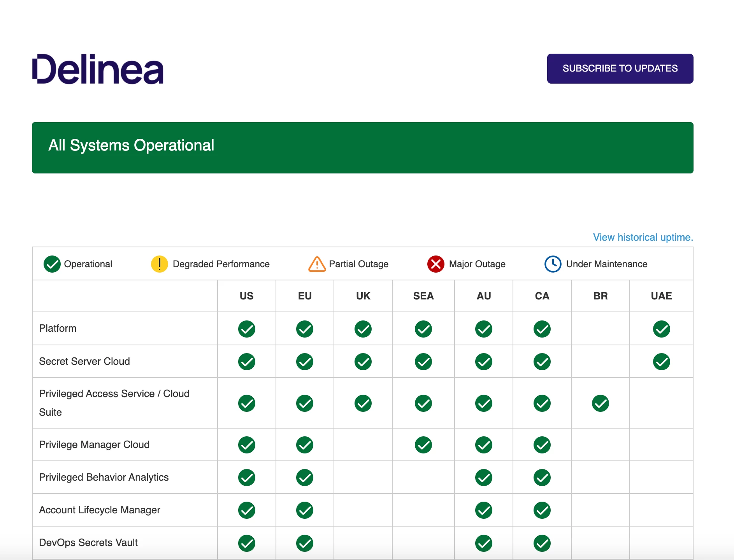Click the CA column header
This screenshot has height=560, width=734.
click(x=542, y=296)
